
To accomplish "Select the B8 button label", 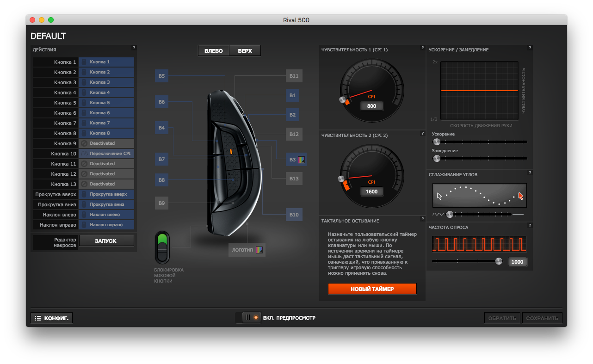I will coord(161,180).
